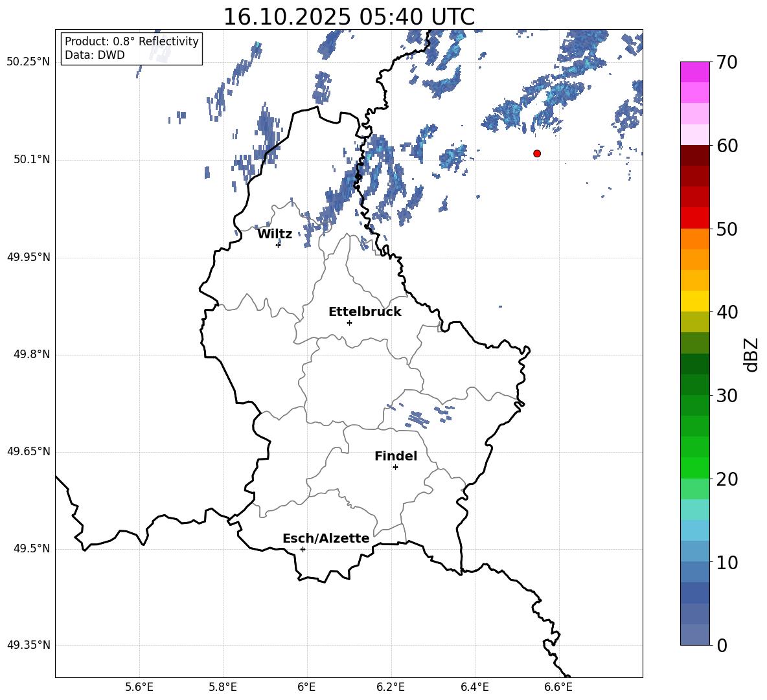Screen dimensions: 767x700
Task: Click the 5.6°E longitude label
Action: point(139,687)
